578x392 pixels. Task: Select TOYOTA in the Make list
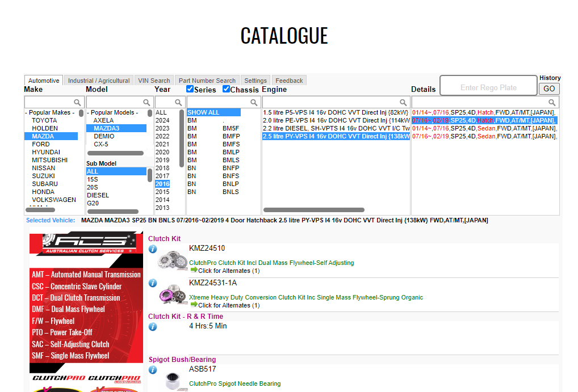pyautogui.click(x=44, y=120)
